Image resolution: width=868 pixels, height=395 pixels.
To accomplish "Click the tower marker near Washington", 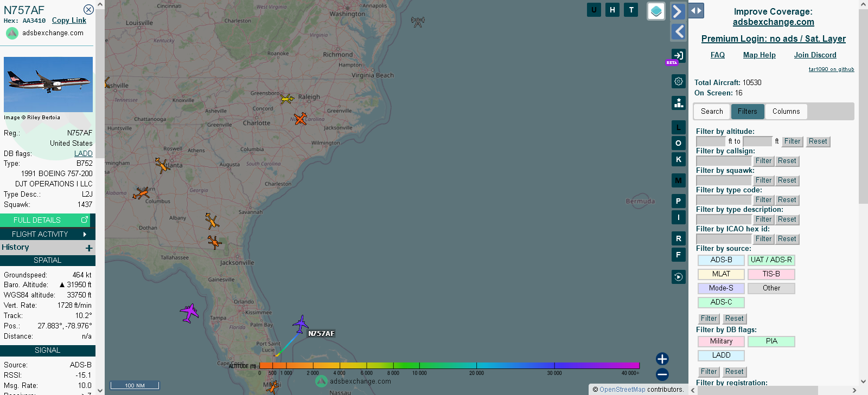I will pos(418,22).
